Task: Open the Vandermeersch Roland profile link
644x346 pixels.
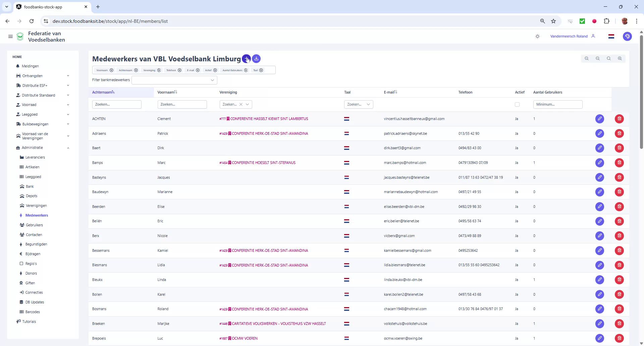Action: pyautogui.click(x=569, y=36)
